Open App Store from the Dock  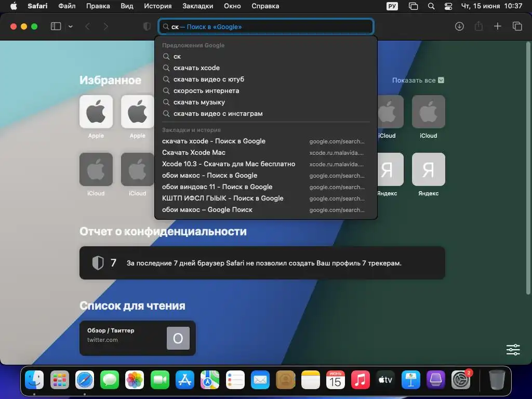click(185, 380)
